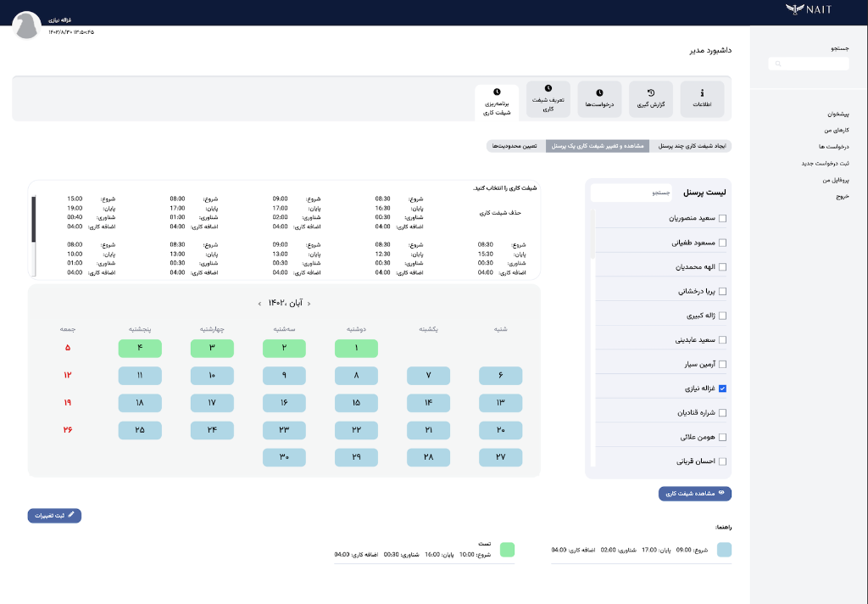The width and height of the screenshot is (868, 604).
Task: Check the شراره قنادیان checkbox
Action: (722, 413)
